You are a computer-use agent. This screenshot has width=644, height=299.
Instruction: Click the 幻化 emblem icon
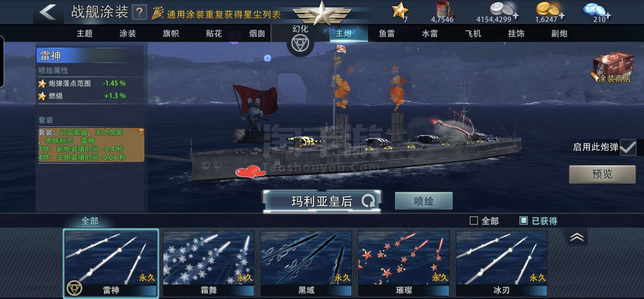pos(300,43)
